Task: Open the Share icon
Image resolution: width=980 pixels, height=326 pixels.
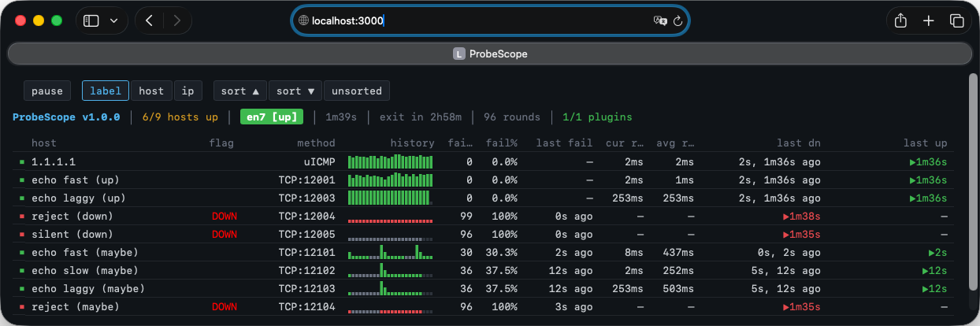Action: point(900,21)
